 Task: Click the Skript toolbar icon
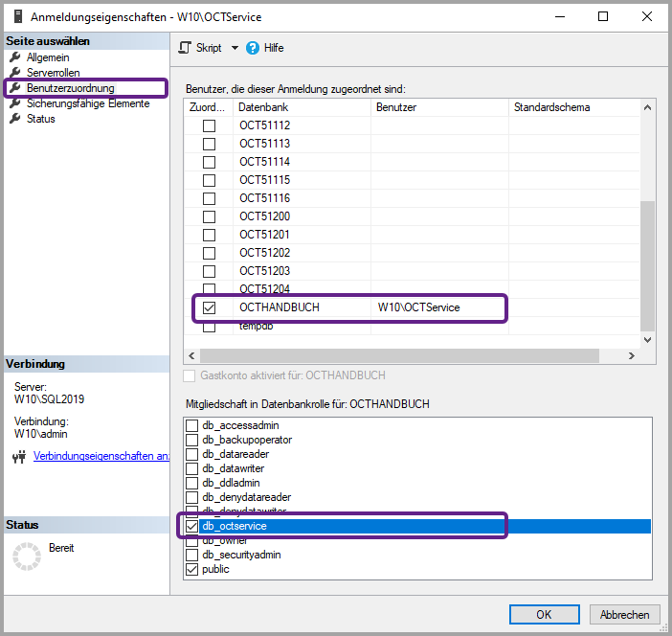pos(186,48)
